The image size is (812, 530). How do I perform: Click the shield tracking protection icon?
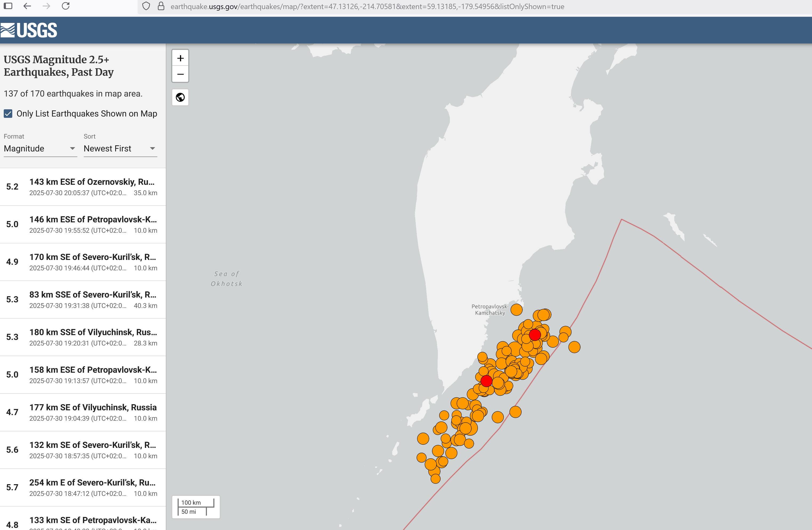click(x=146, y=6)
